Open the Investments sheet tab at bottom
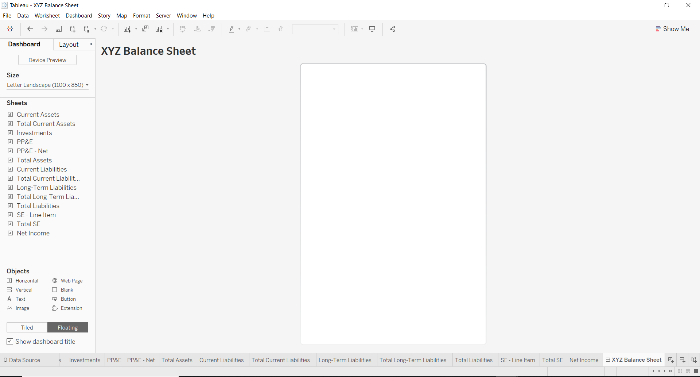 pyautogui.click(x=84, y=360)
